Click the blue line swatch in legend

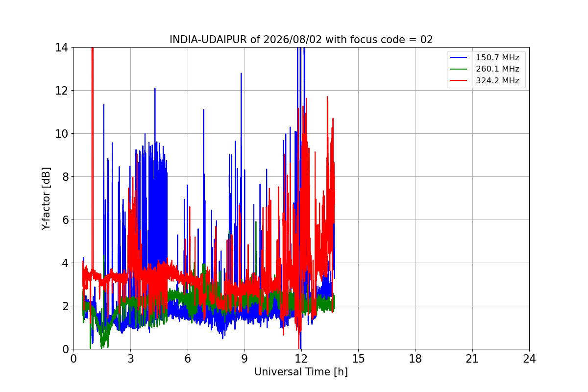pyautogui.click(x=460, y=58)
